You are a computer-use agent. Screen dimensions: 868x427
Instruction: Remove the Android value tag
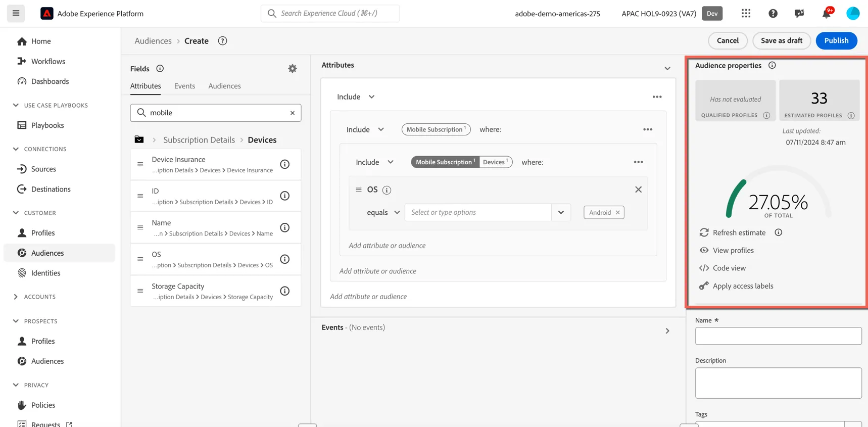(x=617, y=213)
